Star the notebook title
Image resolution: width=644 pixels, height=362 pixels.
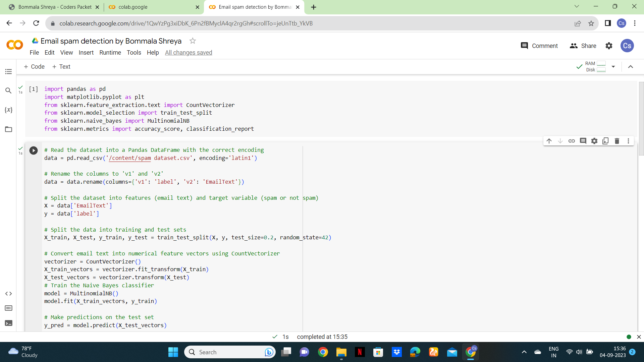pyautogui.click(x=193, y=41)
